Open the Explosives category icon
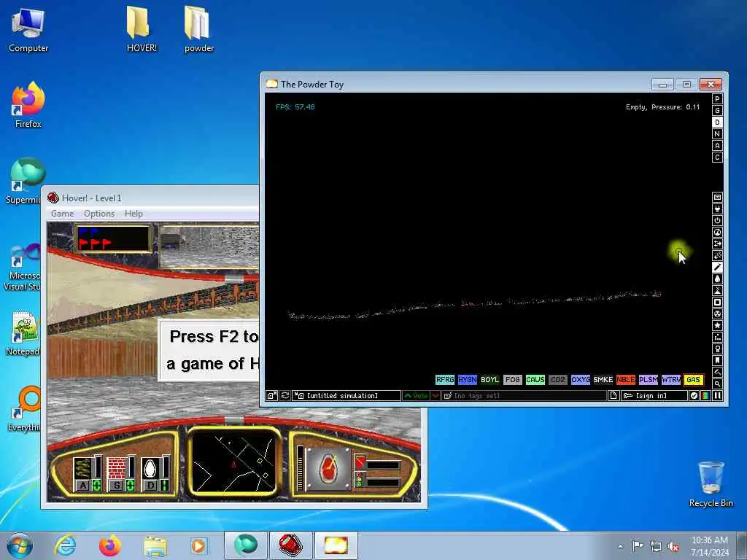 point(717,255)
